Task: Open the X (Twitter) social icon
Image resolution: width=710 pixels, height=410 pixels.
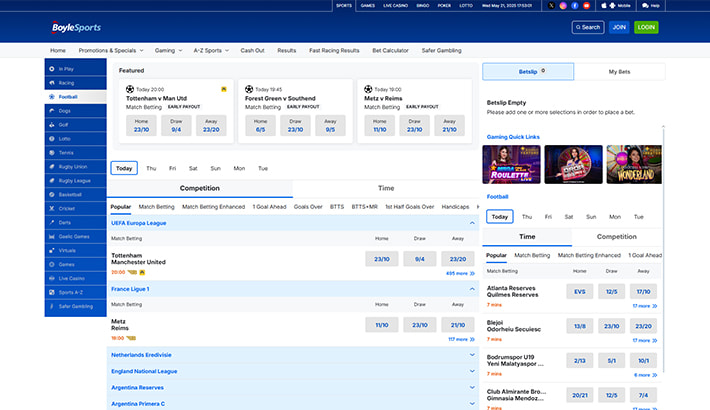Action: 551,5
